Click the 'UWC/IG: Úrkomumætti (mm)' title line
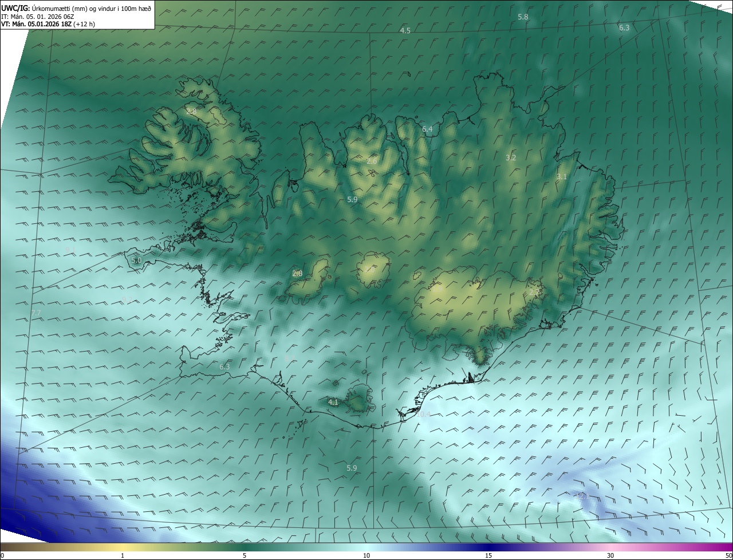This screenshot has height=560, width=733. pyautogui.click(x=76, y=8)
